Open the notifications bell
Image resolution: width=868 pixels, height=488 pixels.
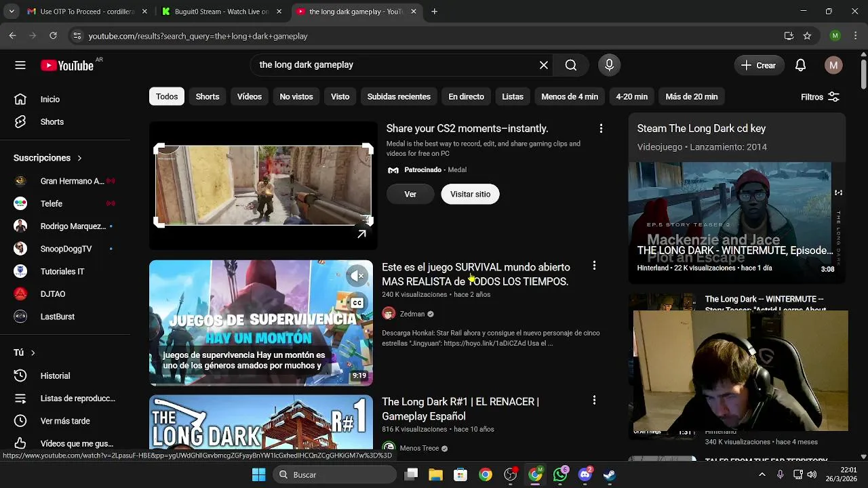pyautogui.click(x=801, y=65)
